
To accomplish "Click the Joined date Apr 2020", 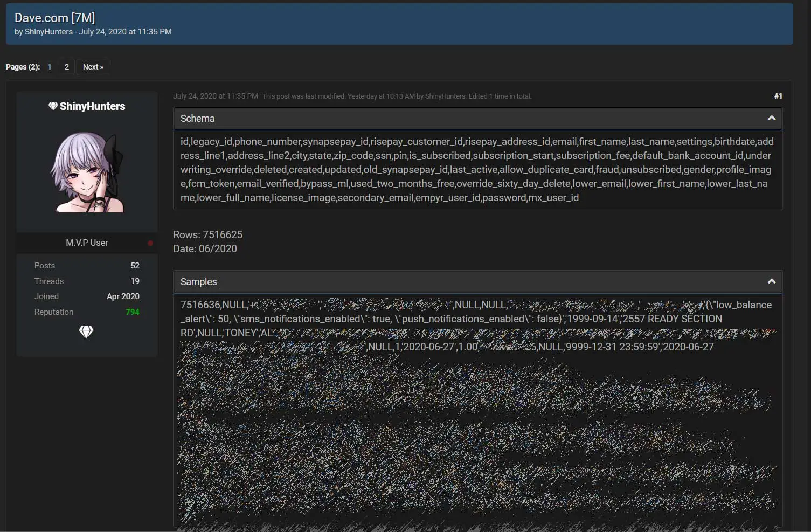I will [x=123, y=296].
